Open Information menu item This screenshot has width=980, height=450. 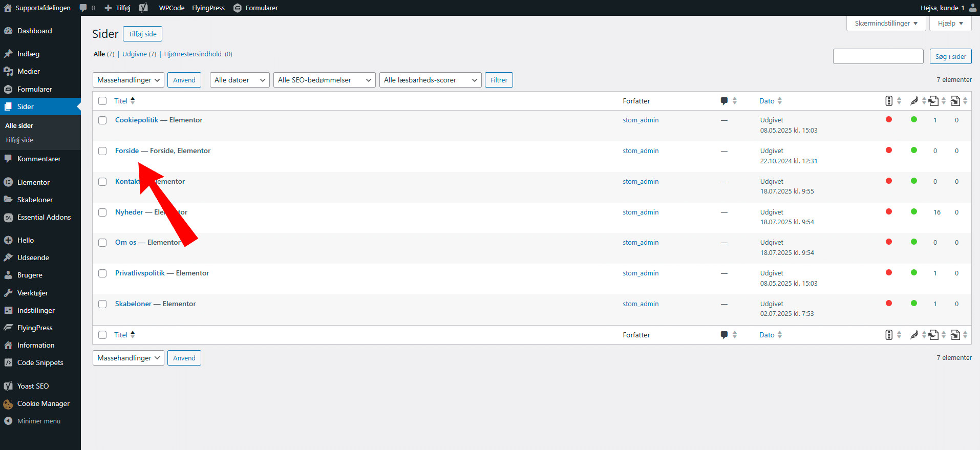coord(36,345)
